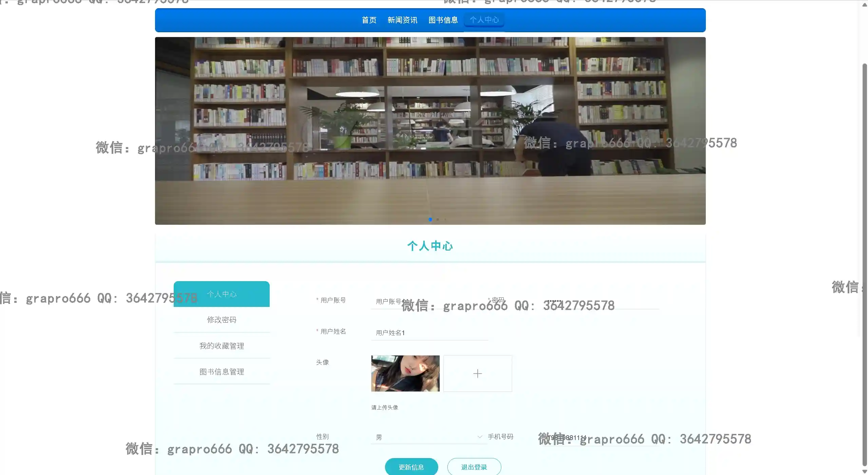Select 个人中心 in the left sidebar

pos(221,294)
